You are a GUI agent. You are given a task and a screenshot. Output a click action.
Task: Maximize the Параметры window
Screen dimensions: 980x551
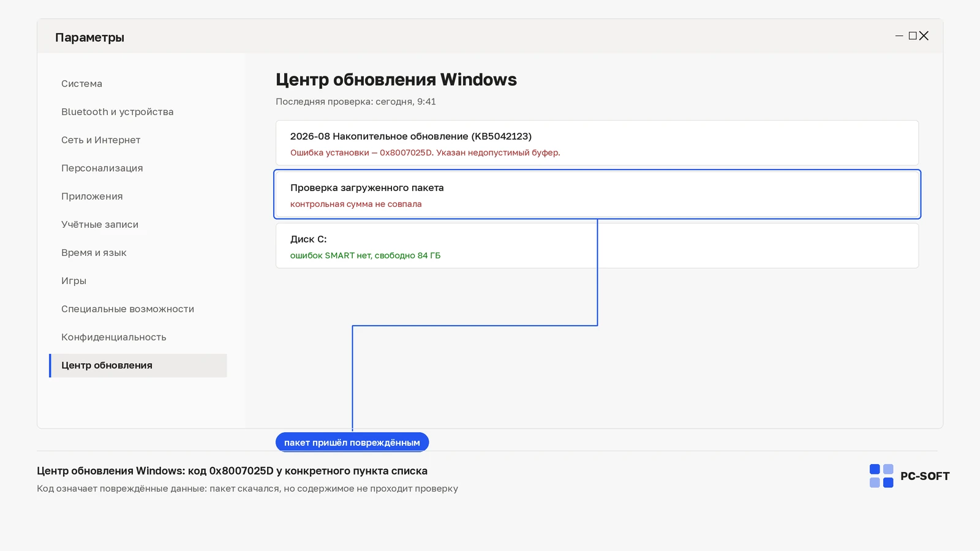913,36
